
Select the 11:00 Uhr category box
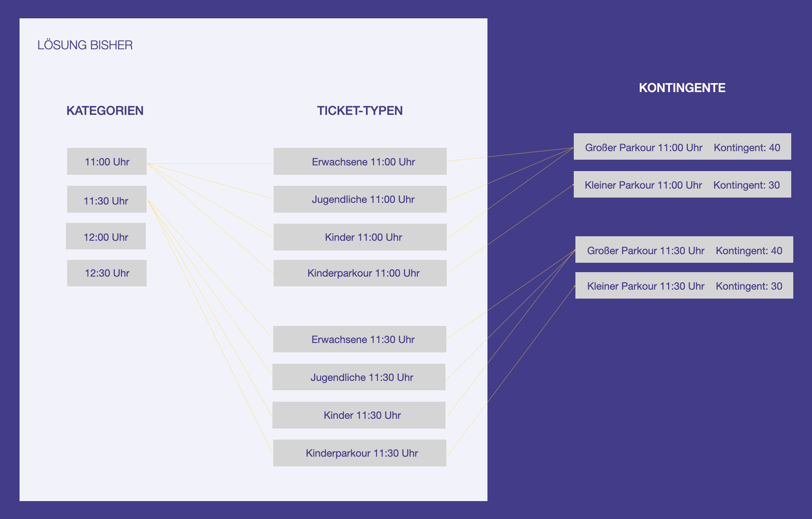coord(107,161)
